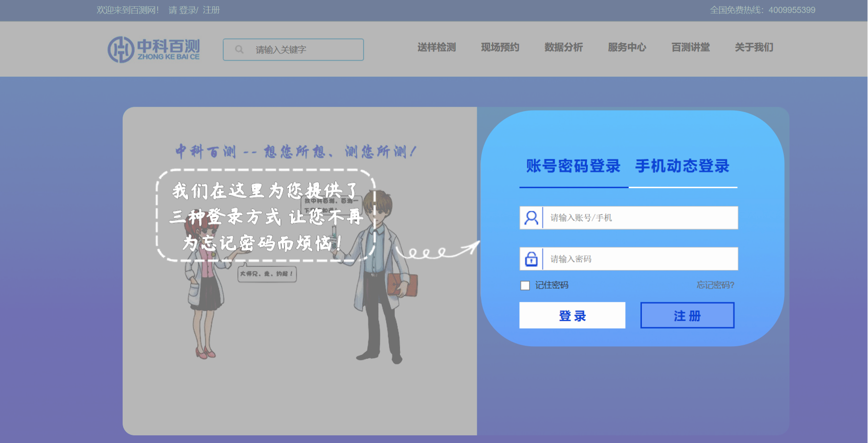868x443 pixels.
Task: Open the 现场预约 menu
Action: [500, 47]
